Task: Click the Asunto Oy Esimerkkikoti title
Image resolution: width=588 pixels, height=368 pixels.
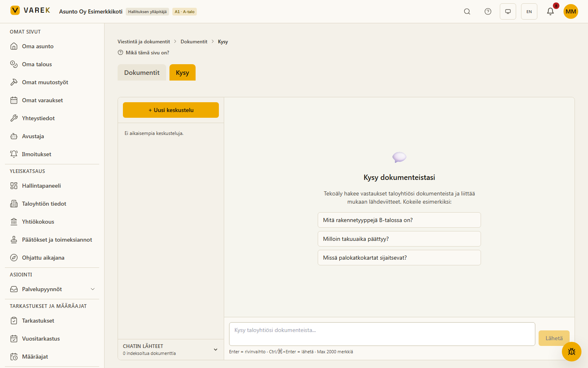Action: click(x=91, y=11)
